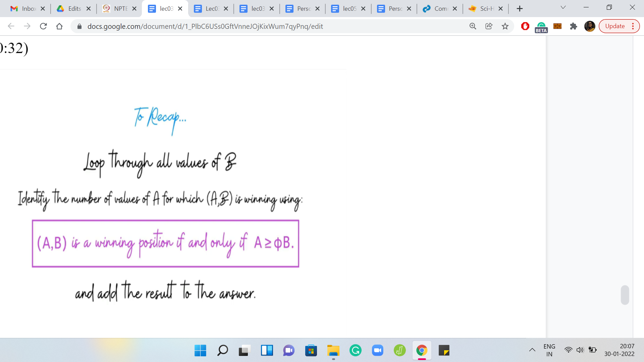644x362 pixels.
Task: Open File Explorer from the taskbar
Action: coord(333,351)
